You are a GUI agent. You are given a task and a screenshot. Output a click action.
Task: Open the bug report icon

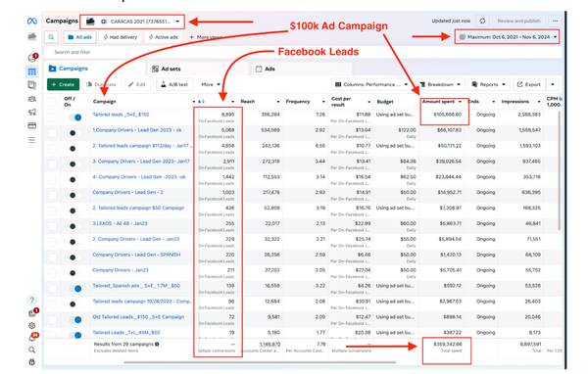32,362
